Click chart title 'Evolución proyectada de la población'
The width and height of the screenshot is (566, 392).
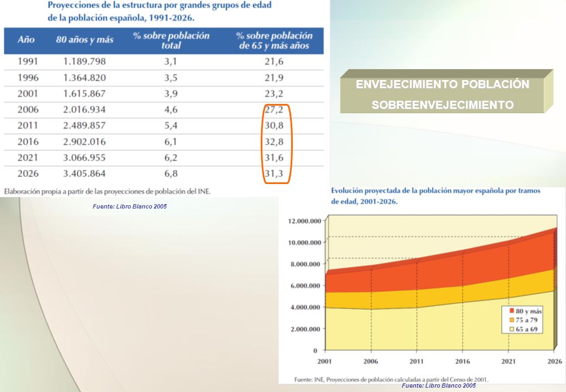click(x=436, y=196)
